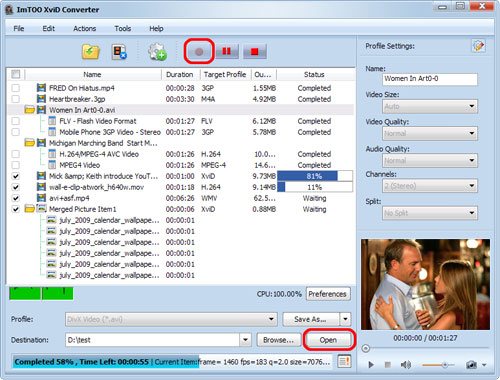The height and width of the screenshot is (380, 500).
Task: Pause conversion with the red pause button
Action: tap(227, 52)
